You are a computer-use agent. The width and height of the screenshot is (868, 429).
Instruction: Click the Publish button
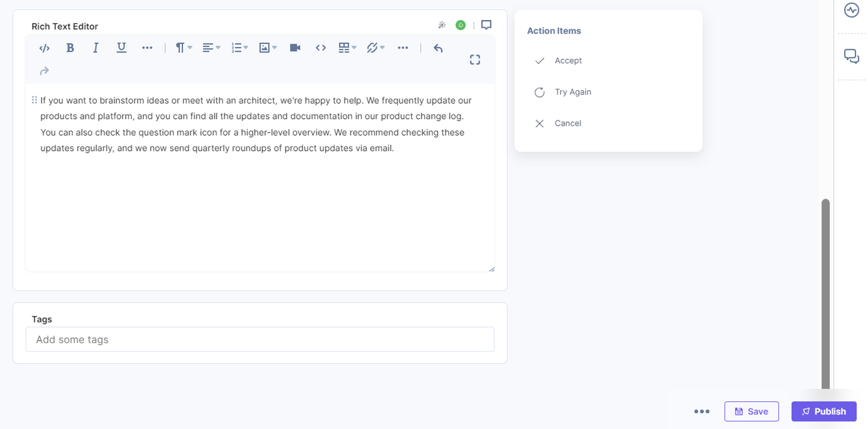(x=823, y=411)
